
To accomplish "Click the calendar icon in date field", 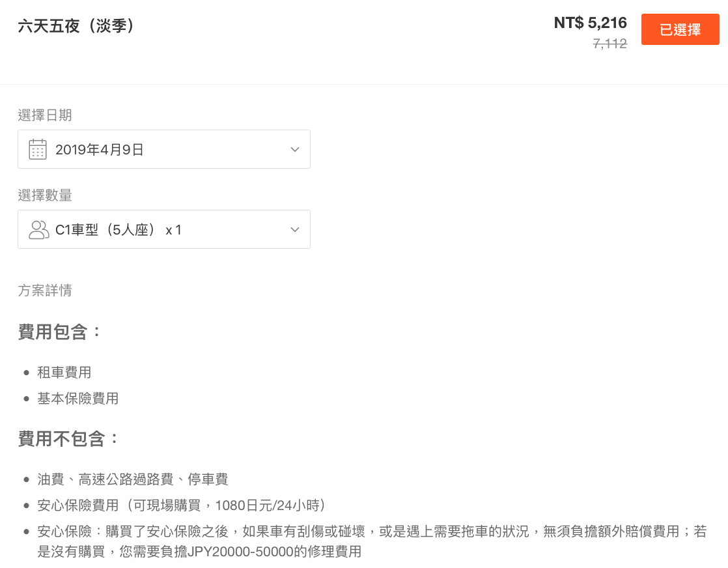I will (38, 150).
